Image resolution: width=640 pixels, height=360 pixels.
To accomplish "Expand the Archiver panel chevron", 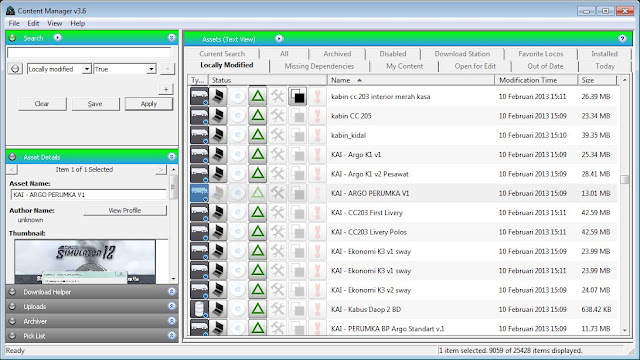I will [171, 321].
